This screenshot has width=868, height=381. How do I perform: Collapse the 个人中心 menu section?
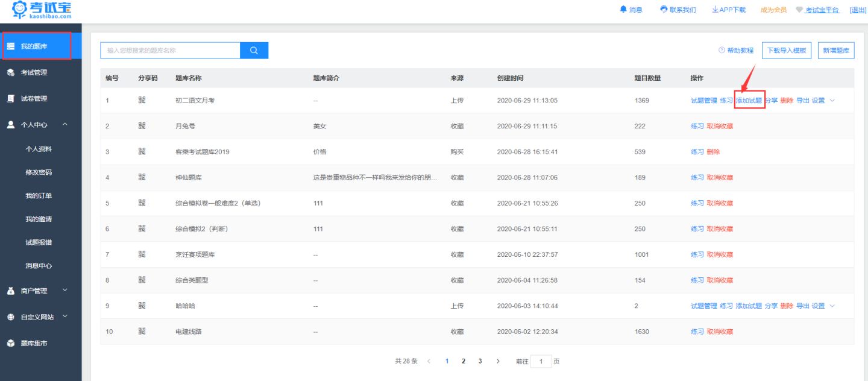[36, 125]
